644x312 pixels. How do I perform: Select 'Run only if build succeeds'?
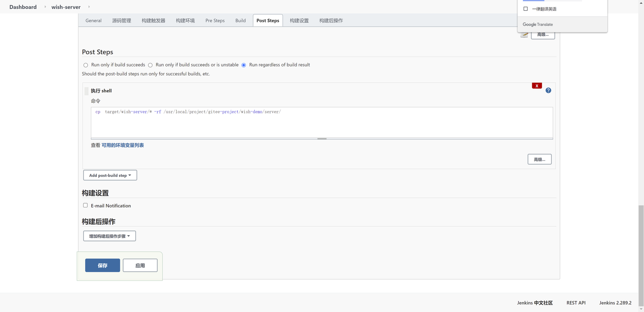[x=86, y=65]
